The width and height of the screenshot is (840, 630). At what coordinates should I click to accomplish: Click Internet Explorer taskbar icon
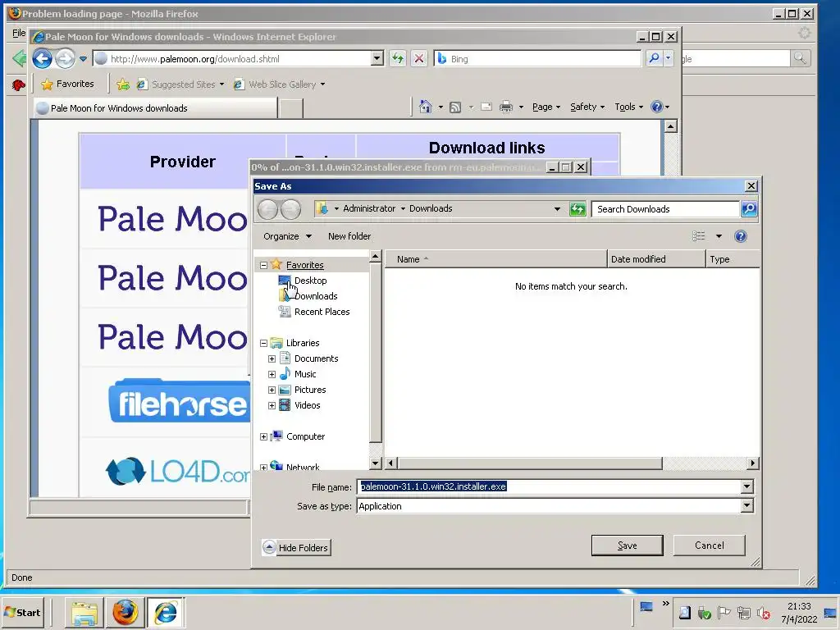pos(166,613)
